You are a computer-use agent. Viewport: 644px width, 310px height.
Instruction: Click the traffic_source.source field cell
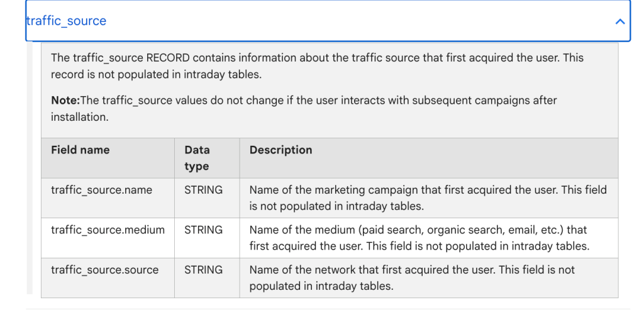coord(104,270)
